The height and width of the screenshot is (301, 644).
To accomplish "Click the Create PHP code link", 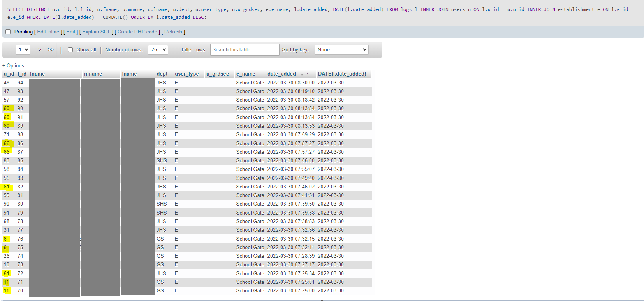I will 137,32.
